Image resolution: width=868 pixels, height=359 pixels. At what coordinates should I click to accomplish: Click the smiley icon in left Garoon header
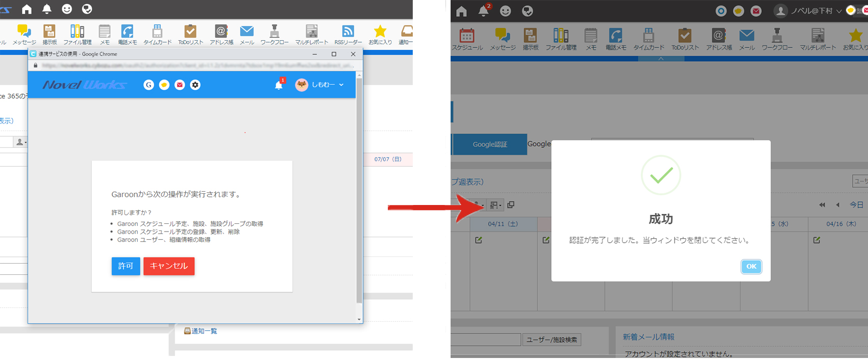(67, 9)
